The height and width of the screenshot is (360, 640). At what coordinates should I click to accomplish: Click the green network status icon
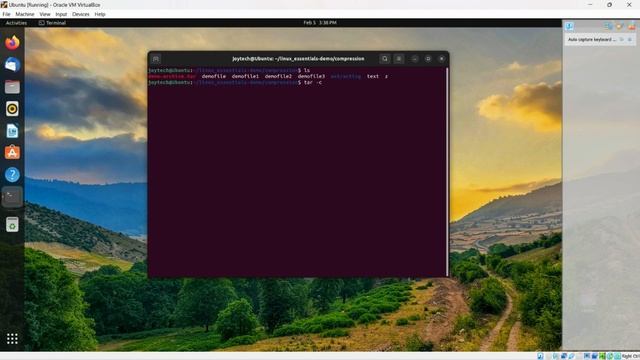[x=602, y=356]
